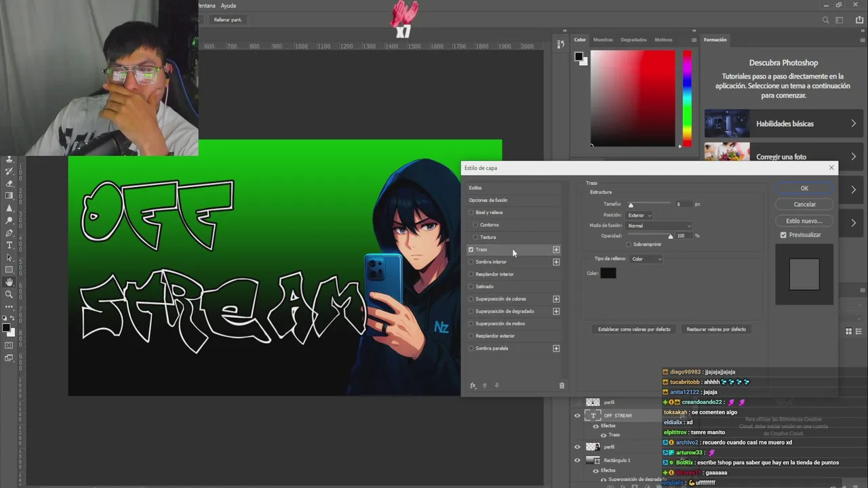Move effect up arrow in styles list
Screen dimensions: 868x488
coord(484,386)
